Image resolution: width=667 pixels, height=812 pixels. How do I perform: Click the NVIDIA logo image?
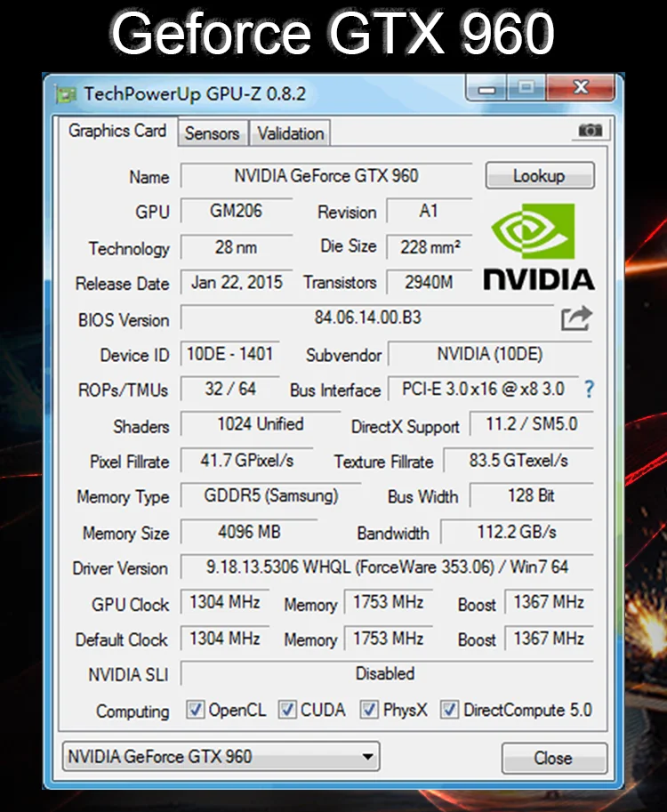point(539,246)
